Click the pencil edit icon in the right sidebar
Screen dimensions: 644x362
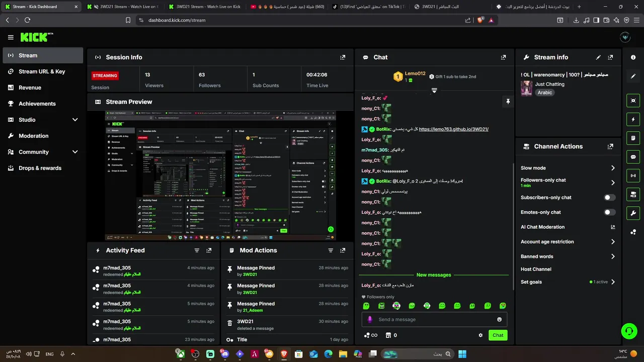pos(633,76)
